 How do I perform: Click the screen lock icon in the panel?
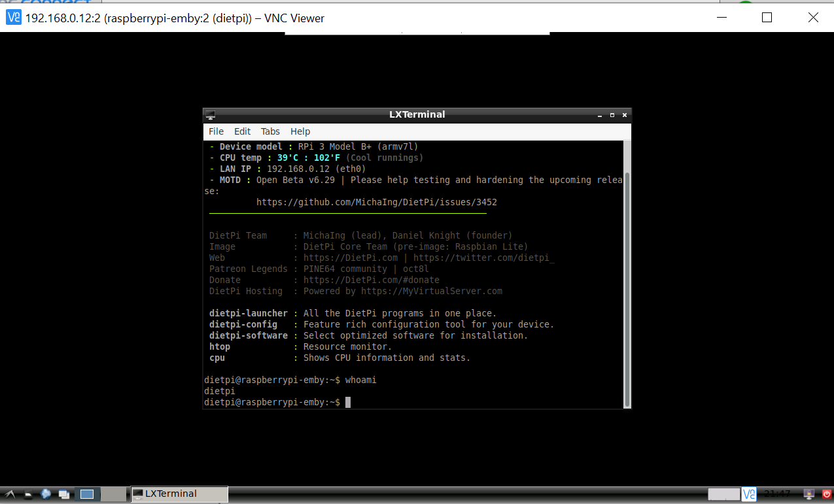pos(809,494)
